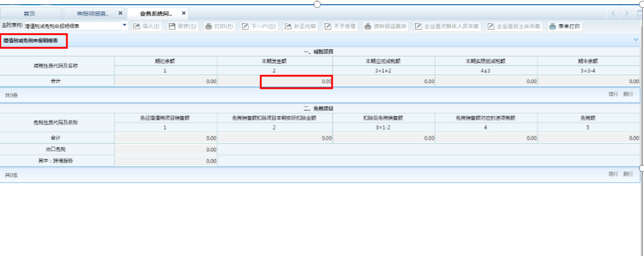Click the 本期应抵减税额 column header
The image size is (644, 256).
pos(383,61)
